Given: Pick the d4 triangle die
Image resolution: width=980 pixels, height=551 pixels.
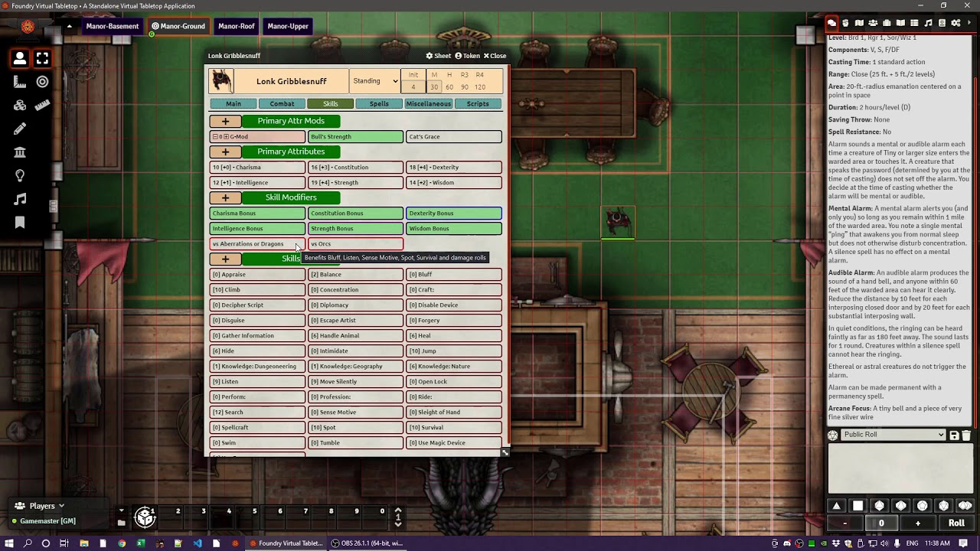Looking at the screenshot, I should click(837, 506).
